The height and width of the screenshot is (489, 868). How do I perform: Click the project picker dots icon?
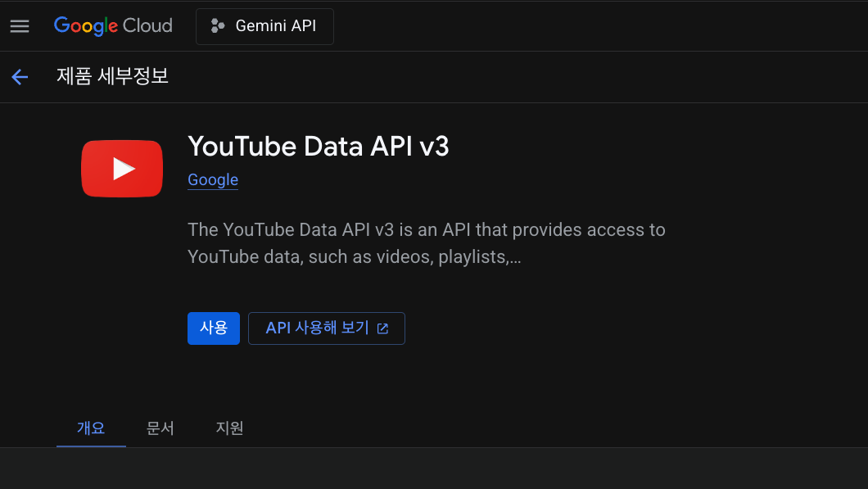click(217, 26)
